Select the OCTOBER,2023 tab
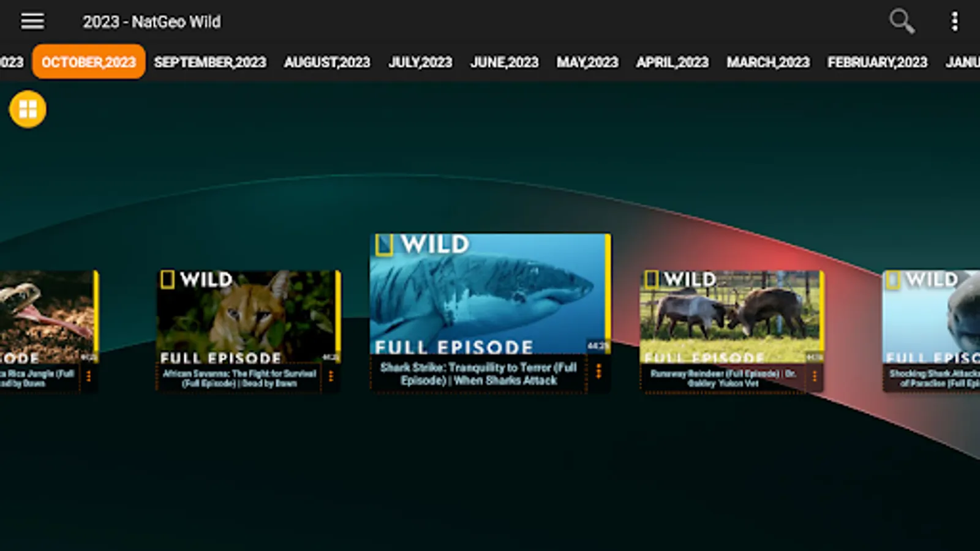The image size is (980, 551). click(89, 62)
